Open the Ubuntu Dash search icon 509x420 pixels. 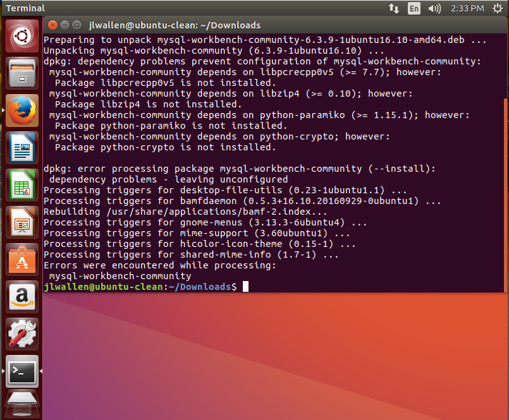(x=22, y=36)
